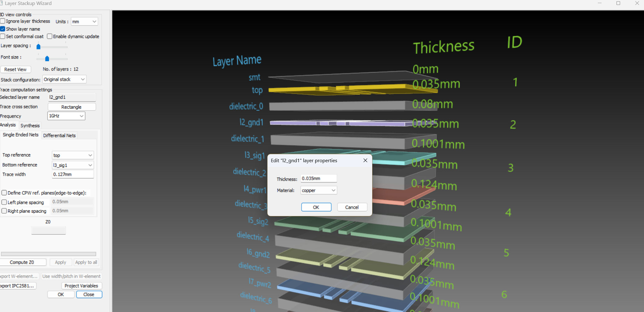Click the l7_pwr2 layer name
The width and height of the screenshot is (644, 312).
coord(260,283)
